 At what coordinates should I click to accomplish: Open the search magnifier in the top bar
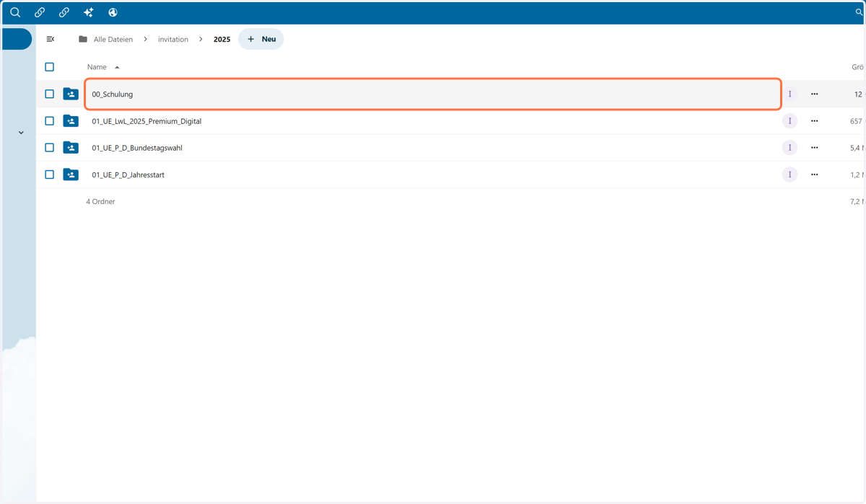pos(15,12)
